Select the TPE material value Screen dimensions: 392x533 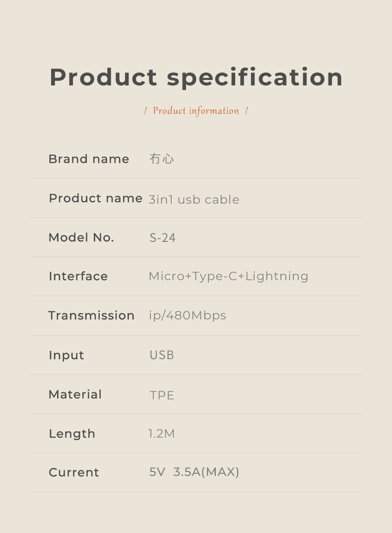point(162,395)
